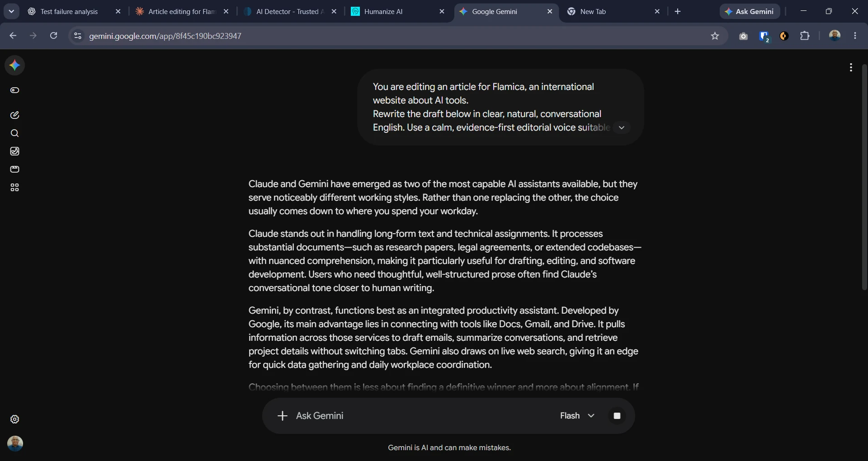Open Chrome three-dot menu
This screenshot has width=868, height=461.
[855, 36]
